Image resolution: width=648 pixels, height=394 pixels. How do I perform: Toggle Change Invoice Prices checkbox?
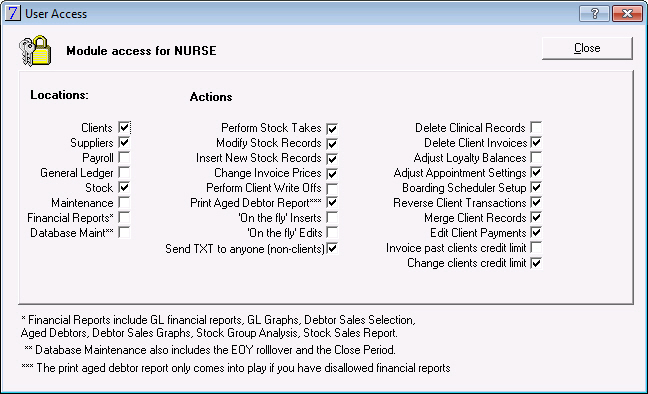point(332,173)
